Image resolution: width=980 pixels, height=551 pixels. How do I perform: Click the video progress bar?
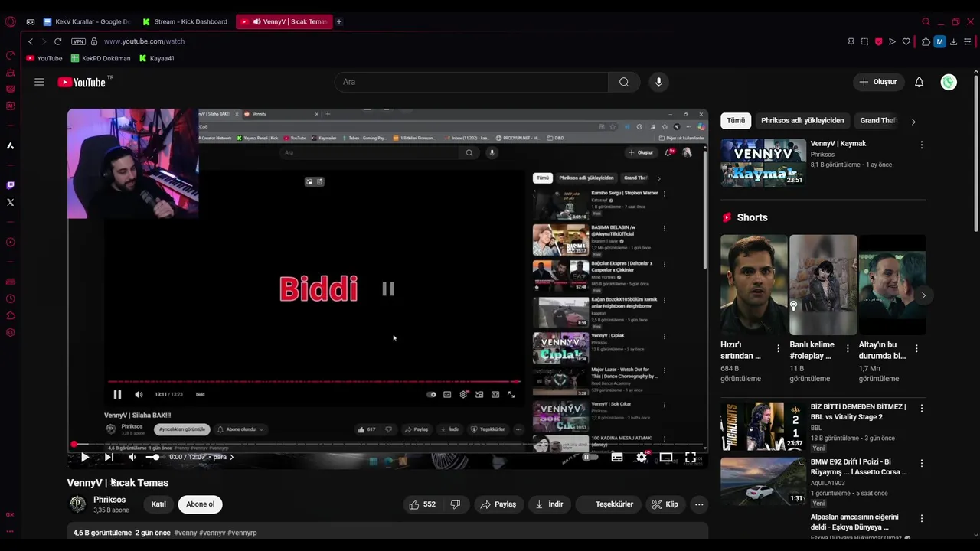tap(387, 444)
